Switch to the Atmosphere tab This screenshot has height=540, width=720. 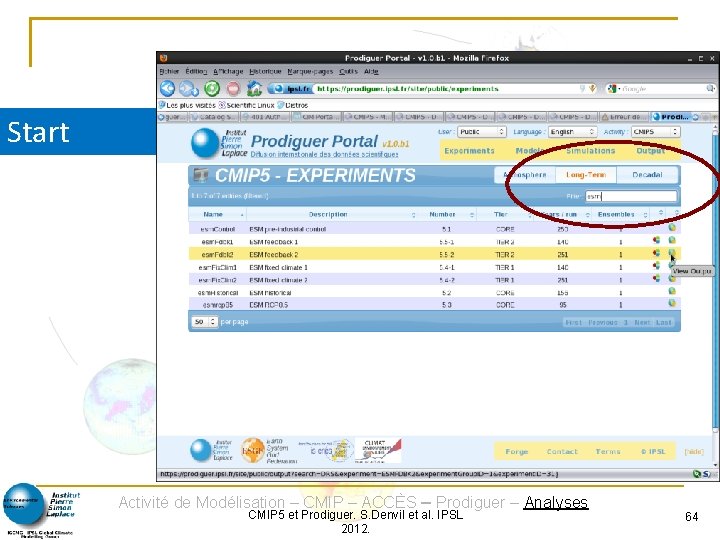point(524,175)
